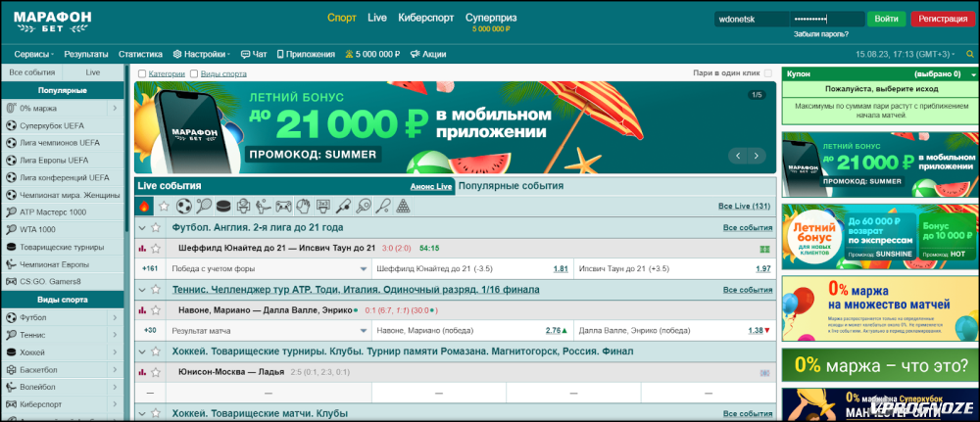This screenshot has width=980, height=422.
Task: Open the Суперприз top navigation tab
Action: [x=491, y=18]
